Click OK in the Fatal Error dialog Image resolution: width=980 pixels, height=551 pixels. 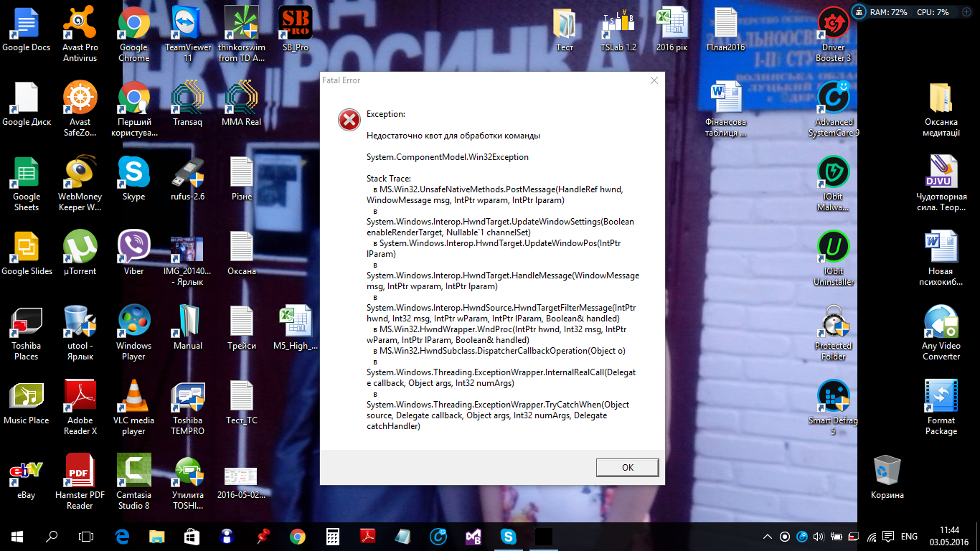[x=627, y=467]
